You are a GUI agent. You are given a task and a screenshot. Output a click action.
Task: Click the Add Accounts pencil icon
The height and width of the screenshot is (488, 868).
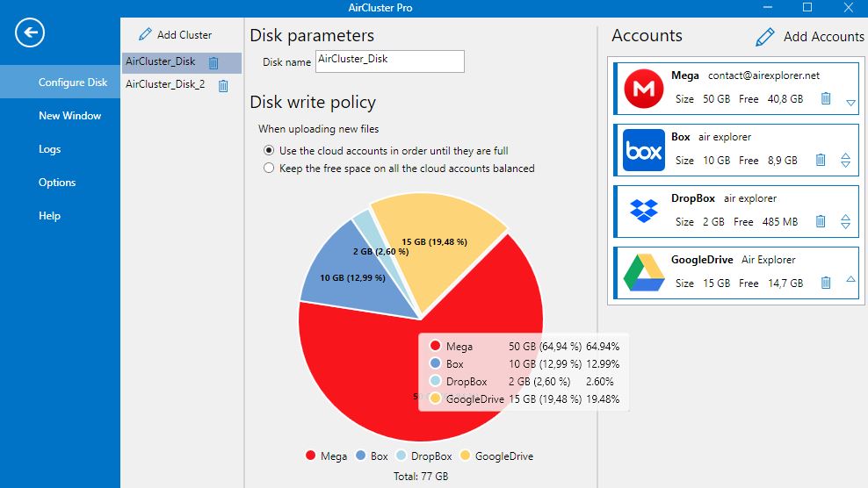765,37
